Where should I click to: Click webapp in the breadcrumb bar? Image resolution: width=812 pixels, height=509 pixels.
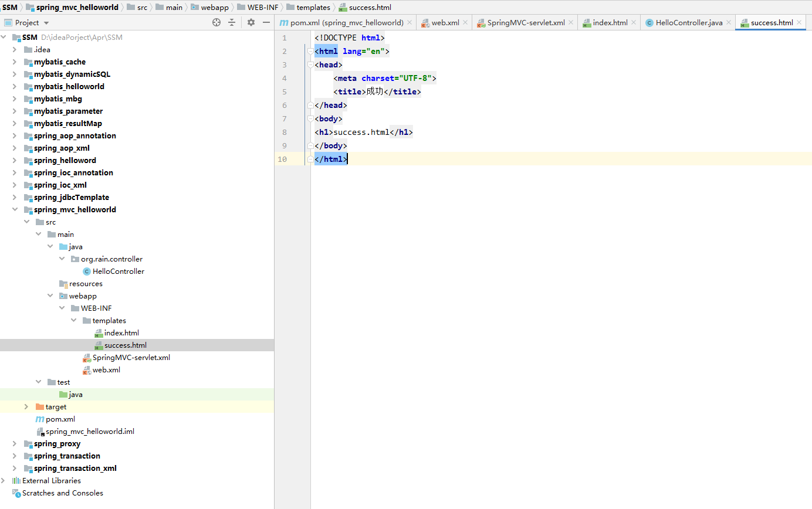209,8
